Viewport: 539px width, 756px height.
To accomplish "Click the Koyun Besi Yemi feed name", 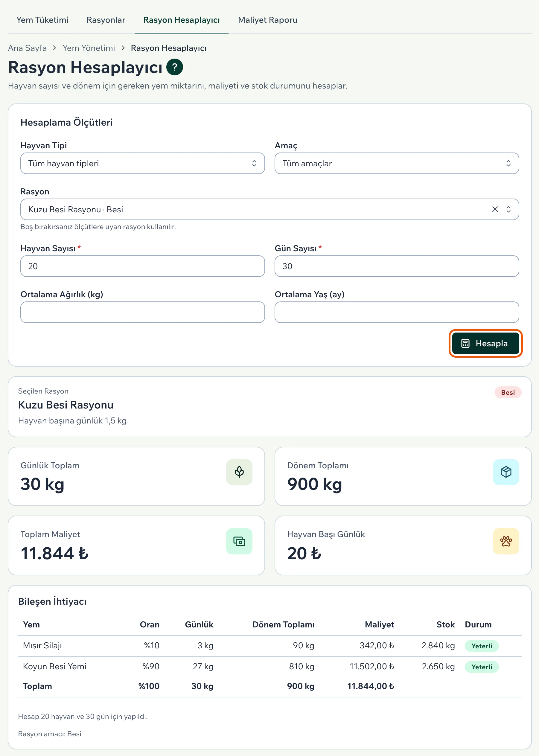I will coord(55,666).
